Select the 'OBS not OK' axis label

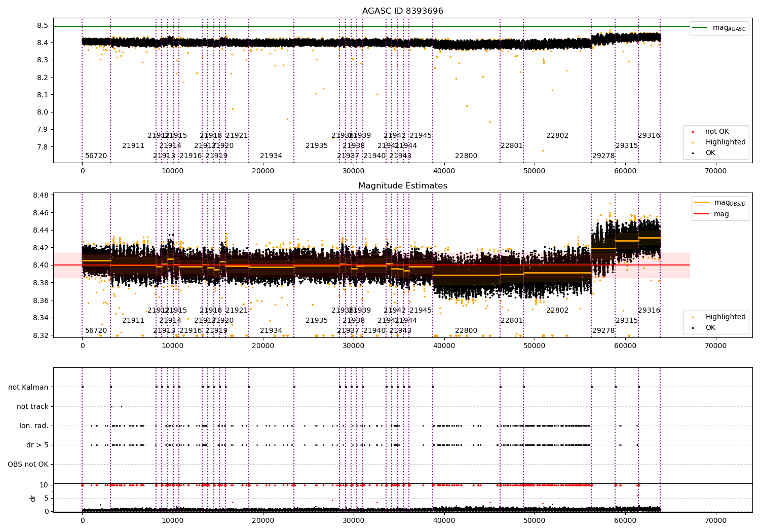pos(28,464)
